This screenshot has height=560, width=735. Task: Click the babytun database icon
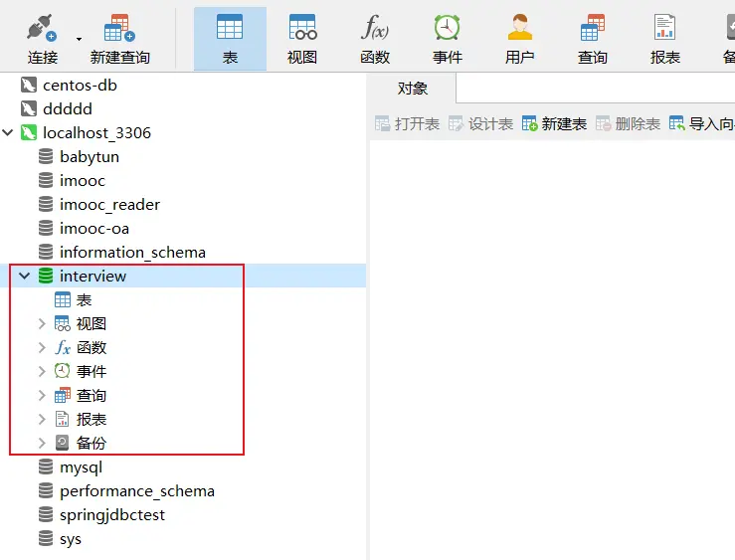(x=46, y=156)
